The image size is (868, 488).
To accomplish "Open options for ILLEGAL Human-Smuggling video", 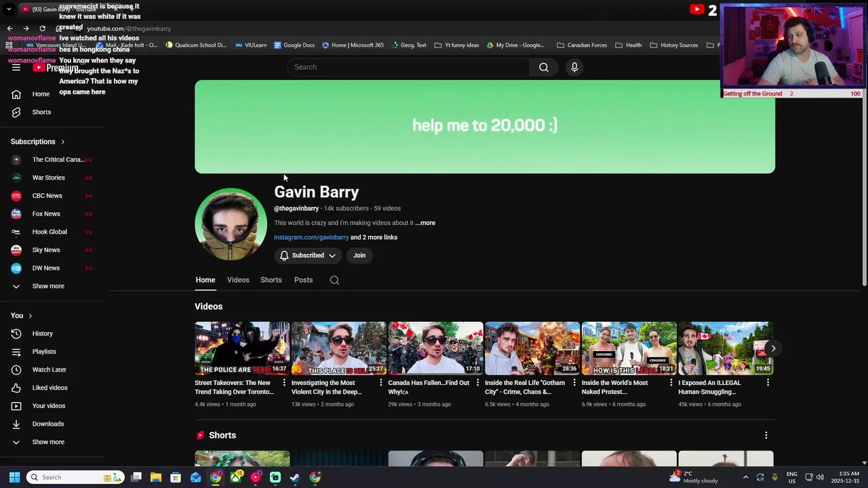I will [768, 383].
